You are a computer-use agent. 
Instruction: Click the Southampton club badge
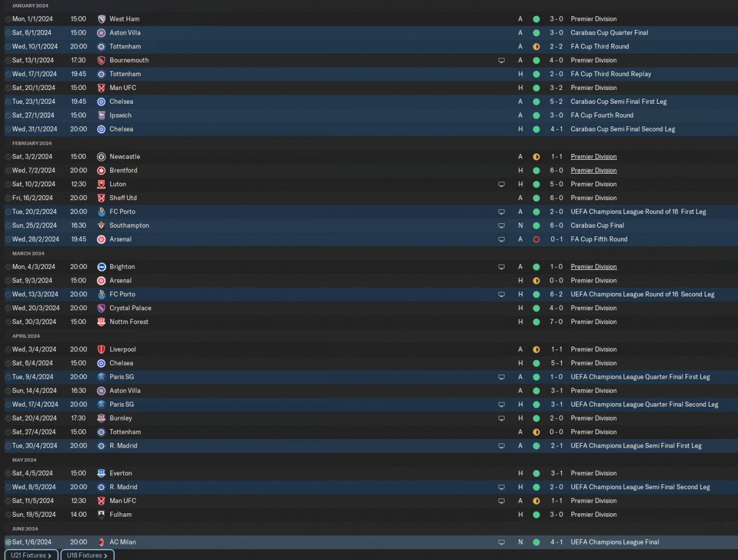pyautogui.click(x=101, y=225)
